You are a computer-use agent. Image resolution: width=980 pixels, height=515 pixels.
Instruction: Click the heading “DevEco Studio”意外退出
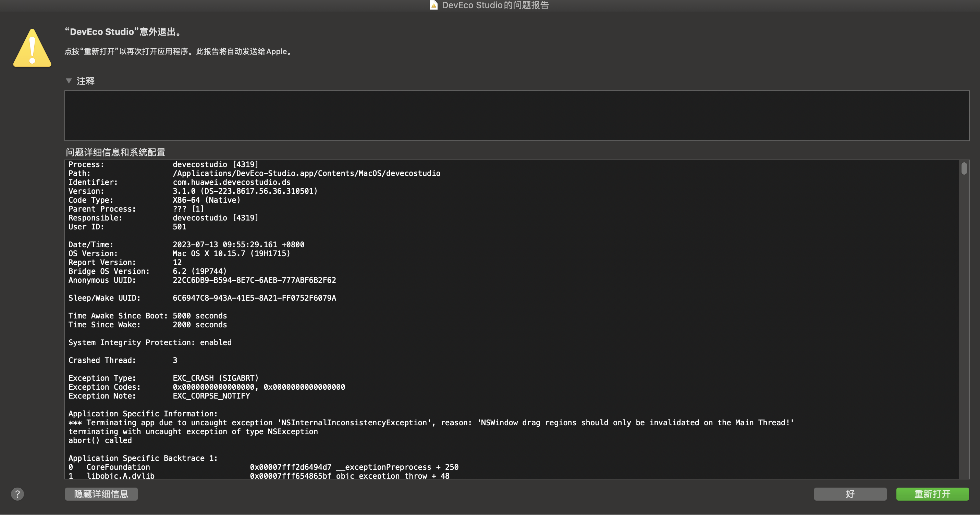tap(124, 32)
